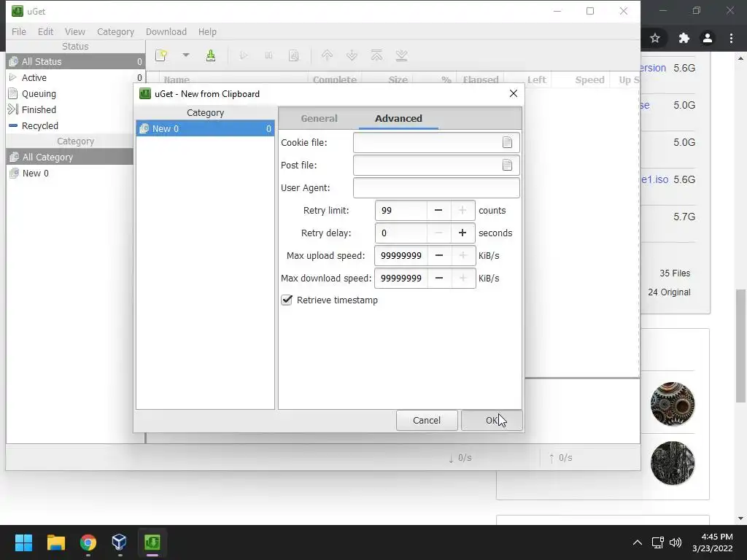Open the Windows Start menu
The width and height of the screenshot is (747, 560).
[x=23, y=542]
